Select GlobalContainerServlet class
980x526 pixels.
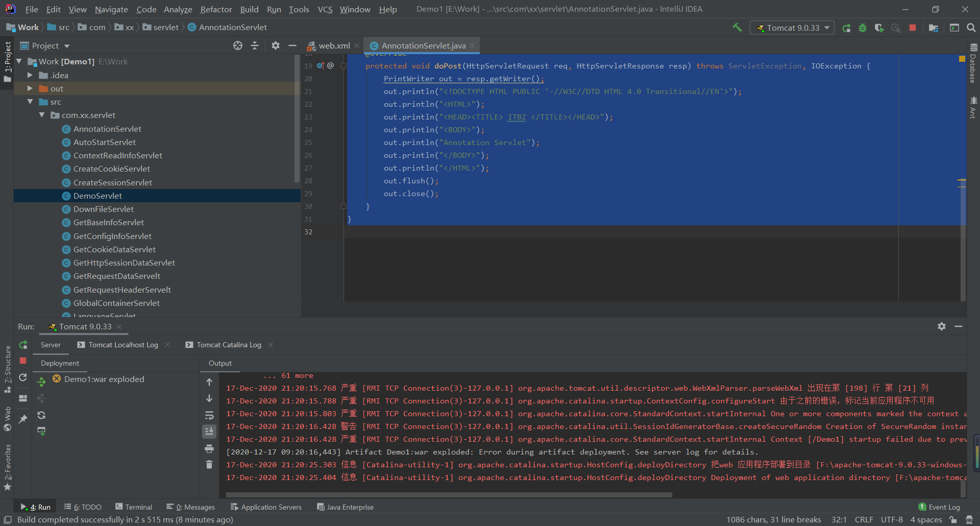coord(116,303)
